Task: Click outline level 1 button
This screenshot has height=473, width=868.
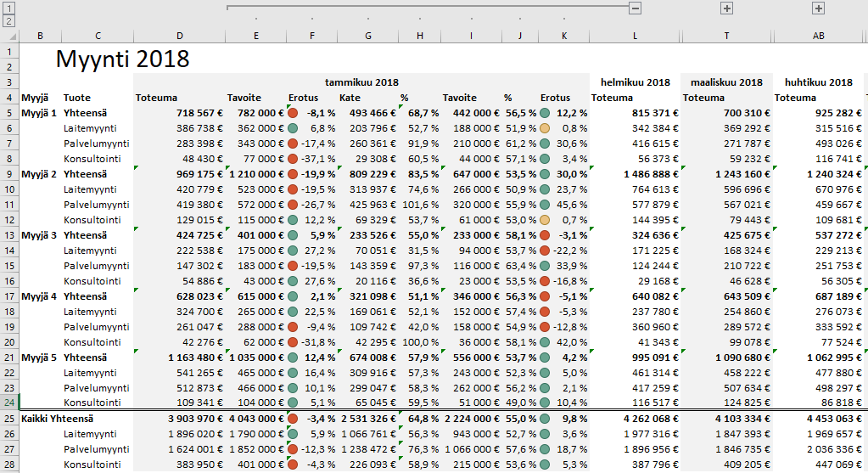Action: 8,7
